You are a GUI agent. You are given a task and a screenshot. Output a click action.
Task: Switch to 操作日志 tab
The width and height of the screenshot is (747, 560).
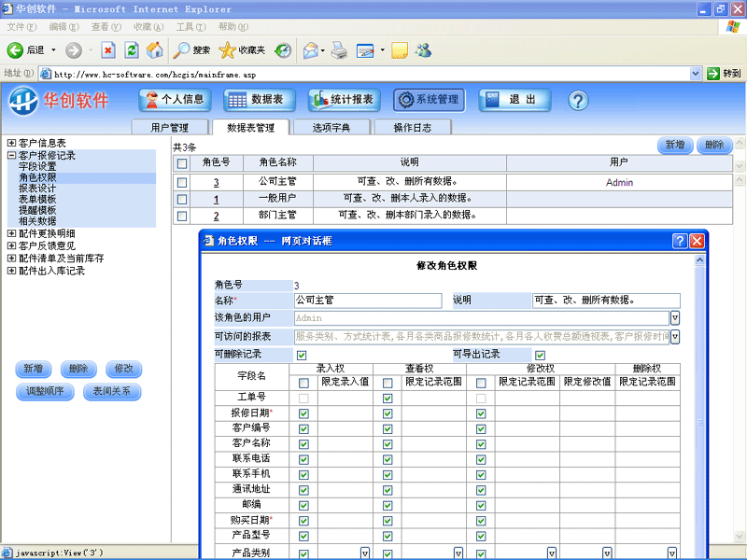(413, 128)
